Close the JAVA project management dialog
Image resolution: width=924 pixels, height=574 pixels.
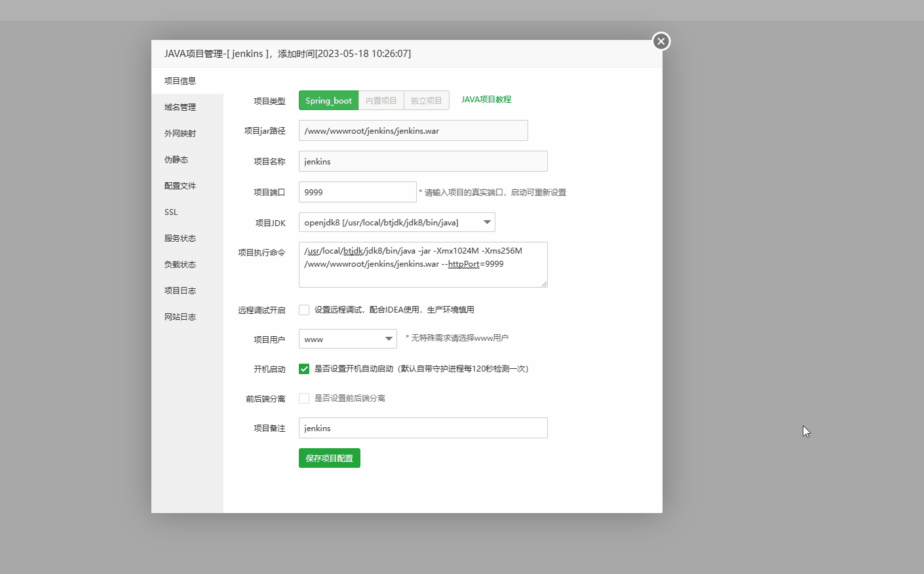click(661, 41)
